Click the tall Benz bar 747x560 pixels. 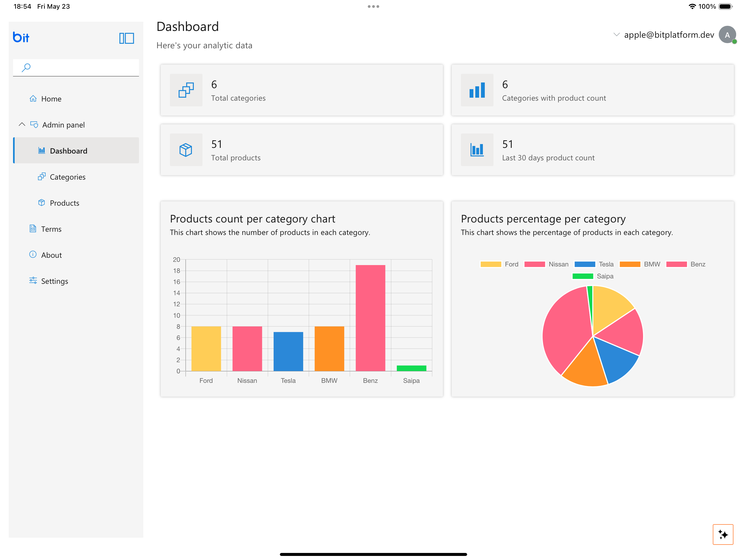pos(370,318)
